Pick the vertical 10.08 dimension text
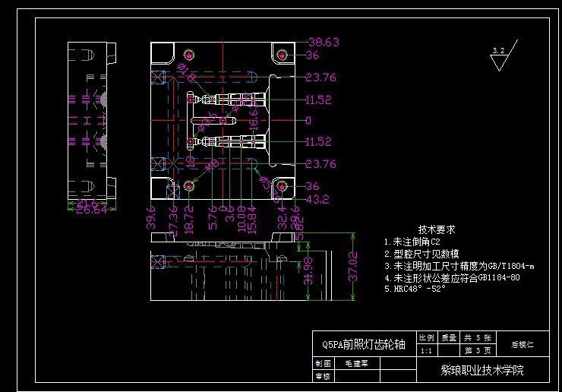The image size is (562, 392). point(242,219)
